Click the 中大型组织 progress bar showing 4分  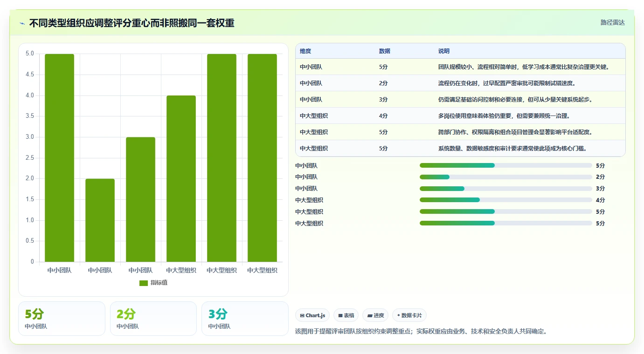[x=506, y=200]
